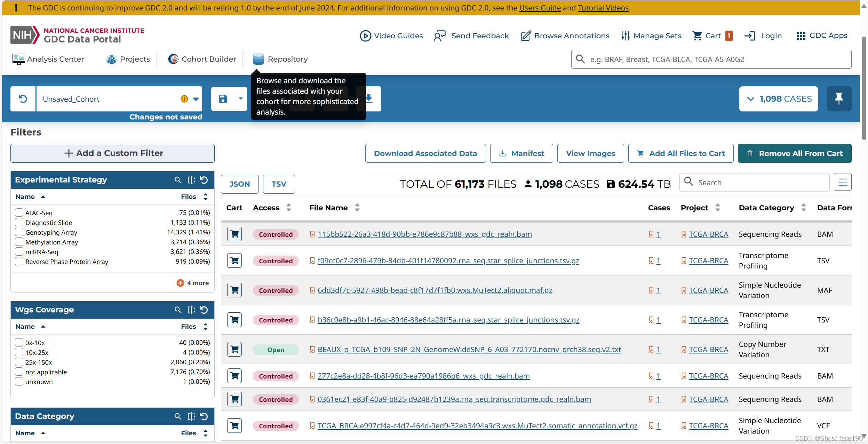Tick the Methylation Array filter

click(19, 242)
